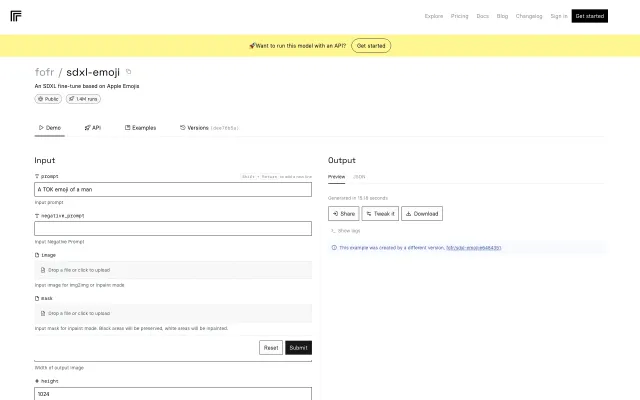Open the Pricing page from top navigation
This screenshot has width=640, height=400.
click(460, 16)
